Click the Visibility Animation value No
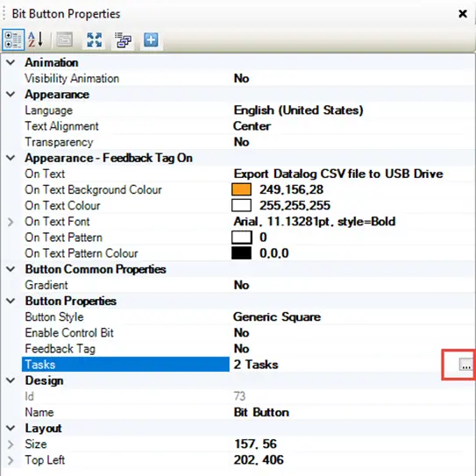This screenshot has width=476, height=476. [242, 79]
